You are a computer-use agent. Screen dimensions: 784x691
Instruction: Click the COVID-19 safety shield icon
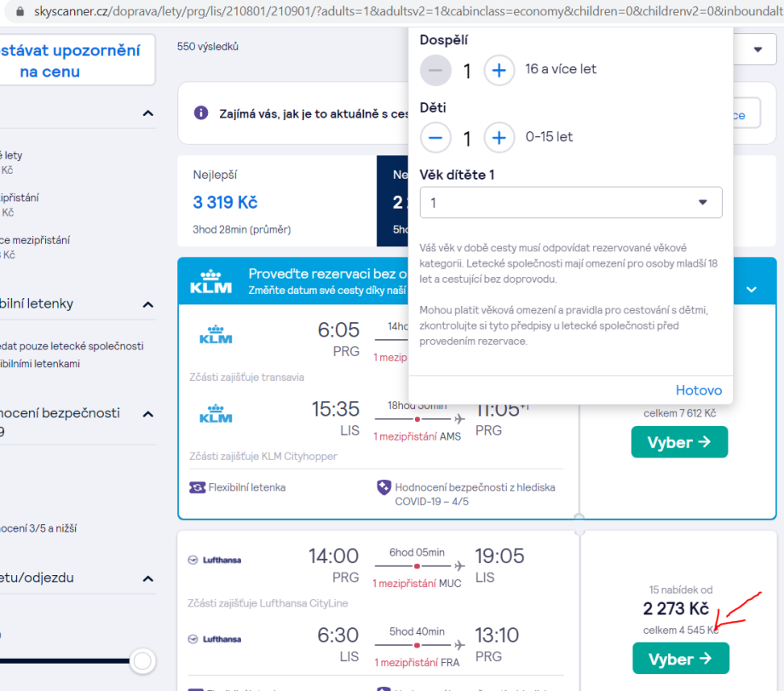tap(384, 487)
